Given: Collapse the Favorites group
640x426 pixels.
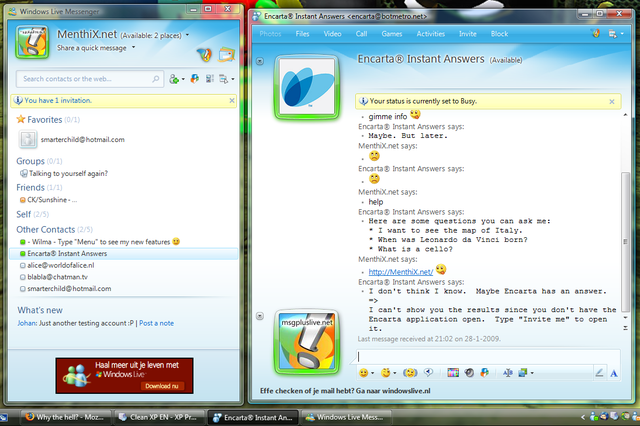Looking at the screenshot, I should click(x=45, y=120).
